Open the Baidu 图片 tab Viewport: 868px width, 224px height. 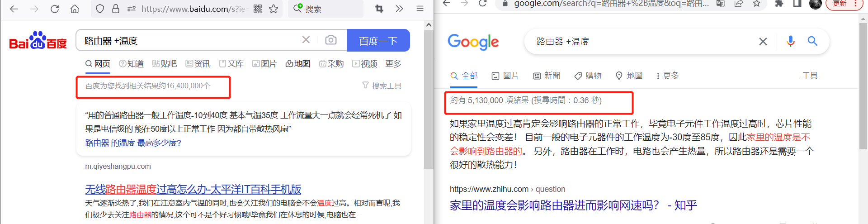pyautogui.click(x=264, y=64)
